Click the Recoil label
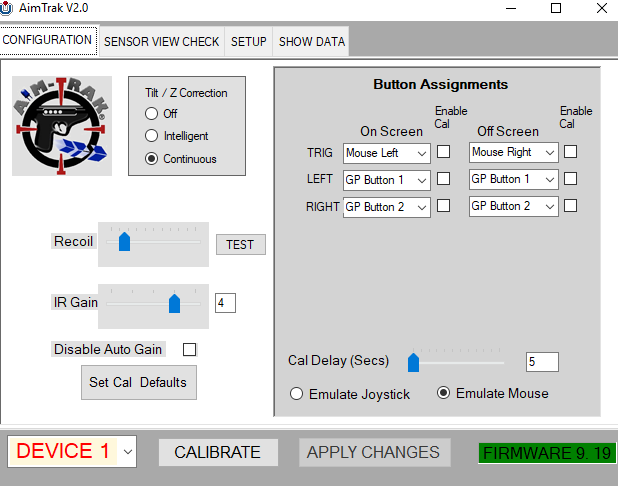 (73, 241)
